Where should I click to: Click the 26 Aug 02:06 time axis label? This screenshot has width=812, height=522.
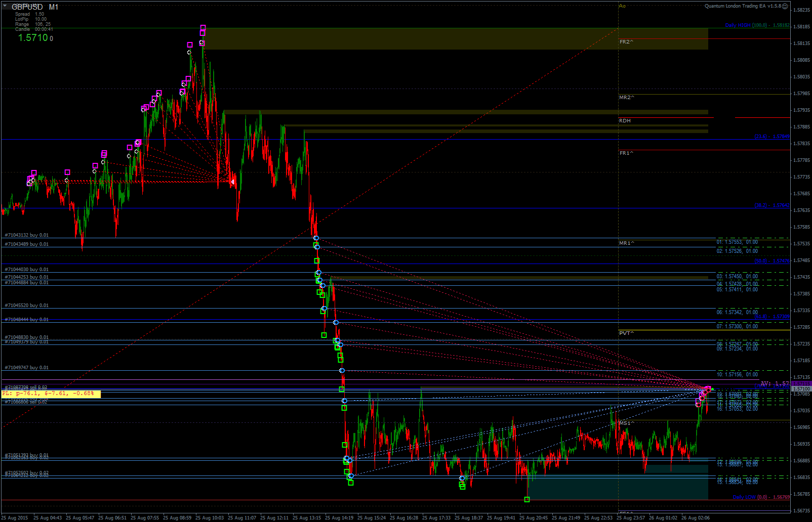[x=696, y=518]
